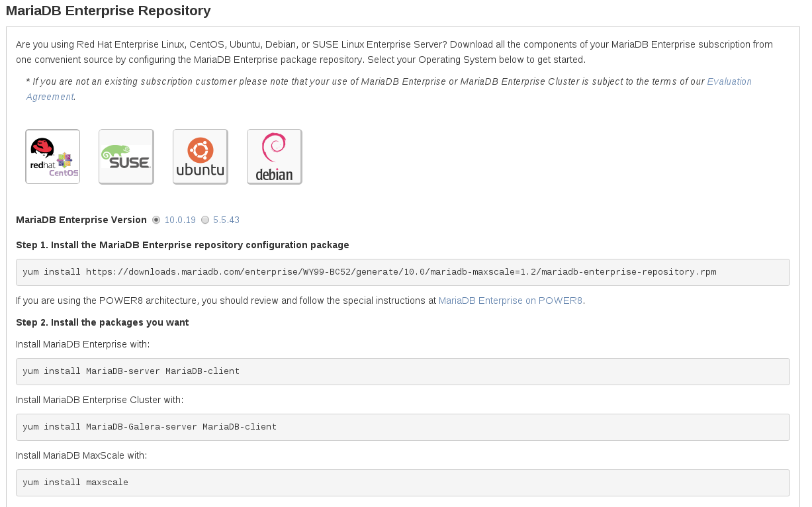Open the Evaluation Agreement link

coord(729,81)
